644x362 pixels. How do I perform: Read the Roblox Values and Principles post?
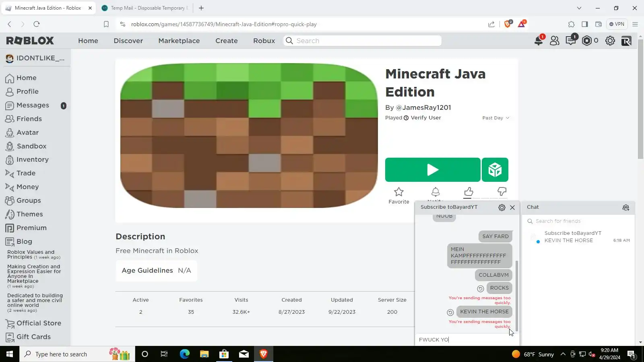34,255
